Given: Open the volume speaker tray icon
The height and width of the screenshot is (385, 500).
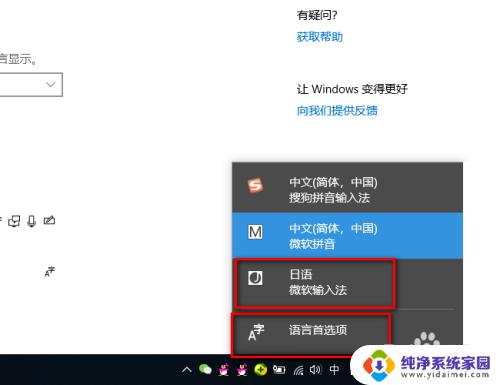Looking at the screenshot, I should pyautogui.click(x=315, y=369).
